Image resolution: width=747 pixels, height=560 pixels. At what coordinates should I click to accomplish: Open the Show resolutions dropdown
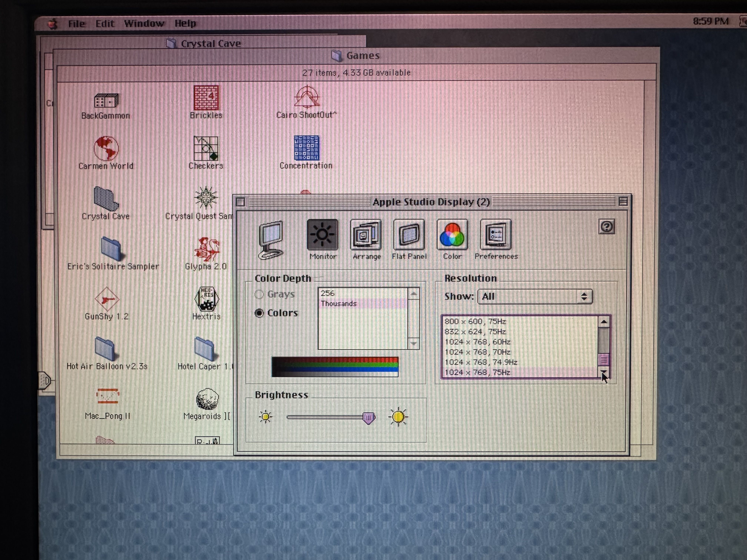point(535,296)
